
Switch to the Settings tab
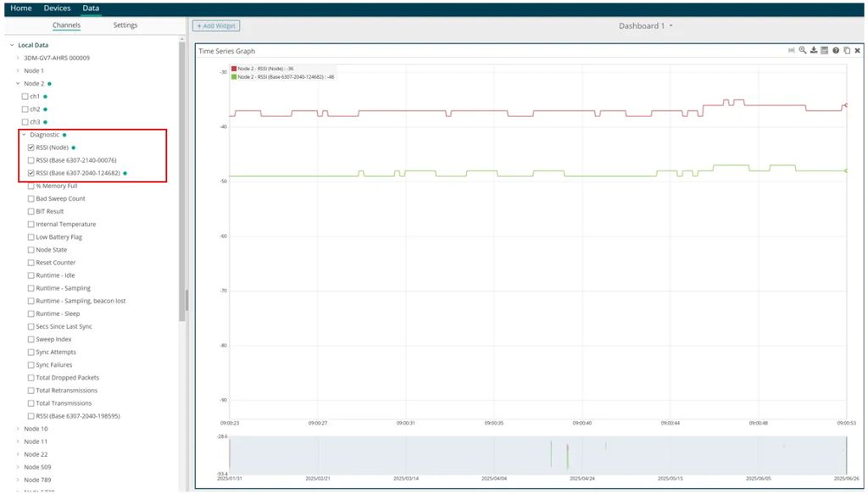click(125, 25)
